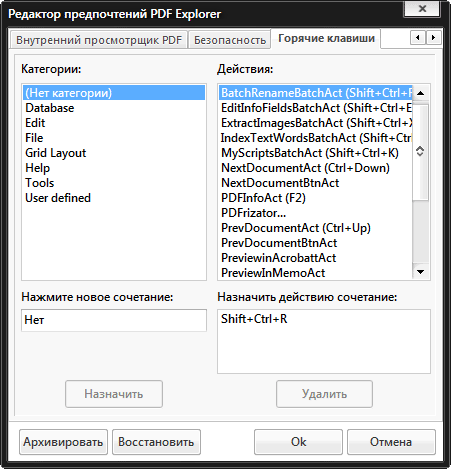Select File category
This screenshot has width=451, height=469.
pyautogui.click(x=114, y=138)
